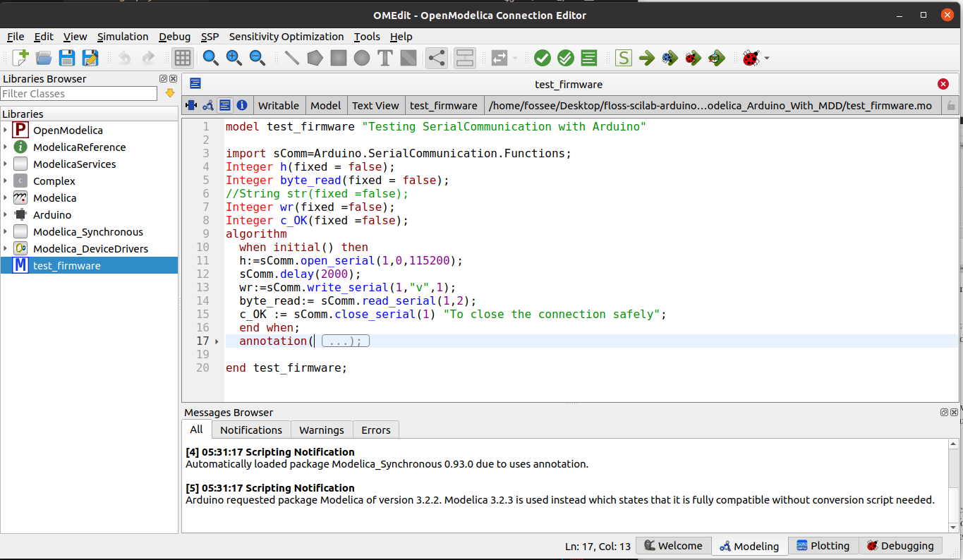Open the File menu

tap(16, 37)
